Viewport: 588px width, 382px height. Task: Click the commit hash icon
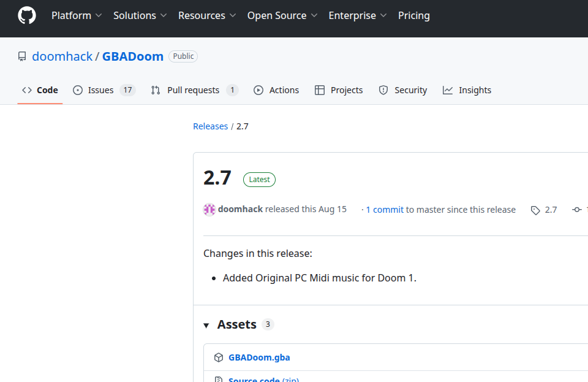click(577, 210)
